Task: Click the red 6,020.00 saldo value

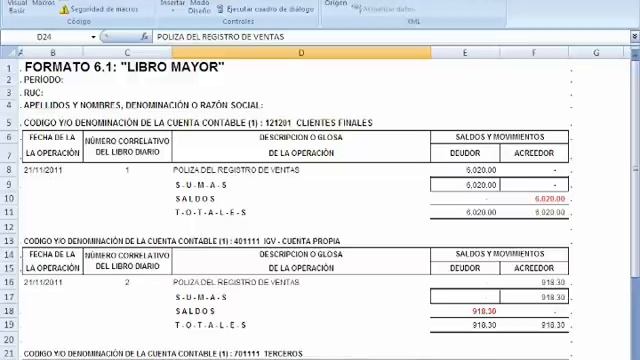Action: tap(550, 199)
